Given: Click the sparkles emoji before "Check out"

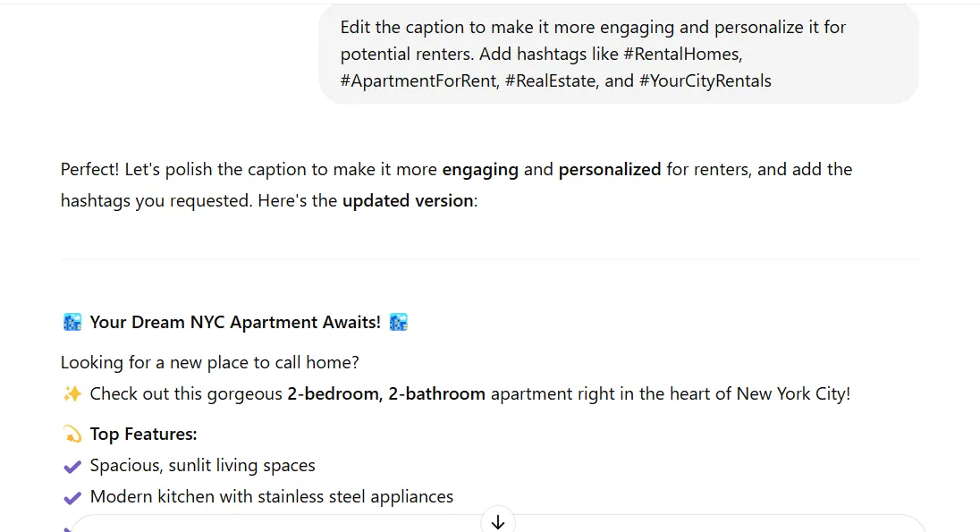Looking at the screenshot, I should (x=72, y=393).
